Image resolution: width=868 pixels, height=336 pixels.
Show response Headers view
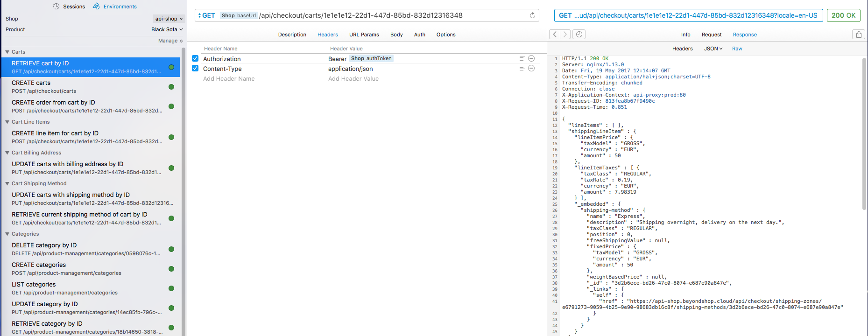(683, 49)
